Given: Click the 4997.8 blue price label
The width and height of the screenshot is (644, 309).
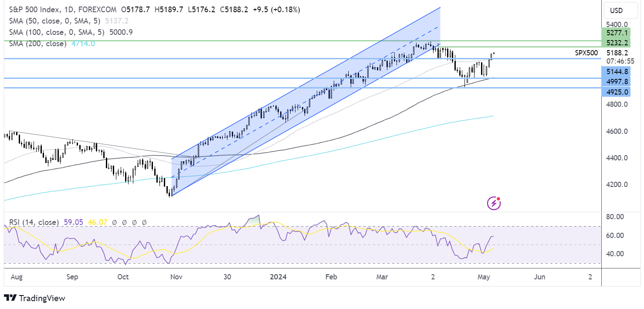Looking at the screenshot, I should point(616,82).
